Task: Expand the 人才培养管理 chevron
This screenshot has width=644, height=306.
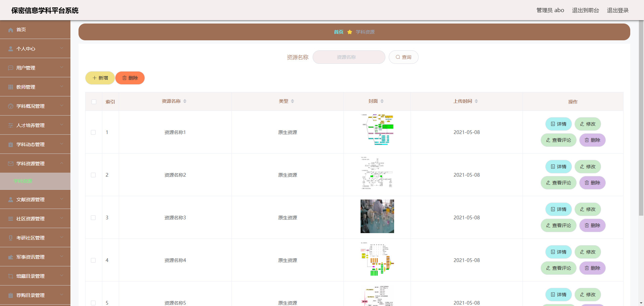Action: click(x=62, y=125)
